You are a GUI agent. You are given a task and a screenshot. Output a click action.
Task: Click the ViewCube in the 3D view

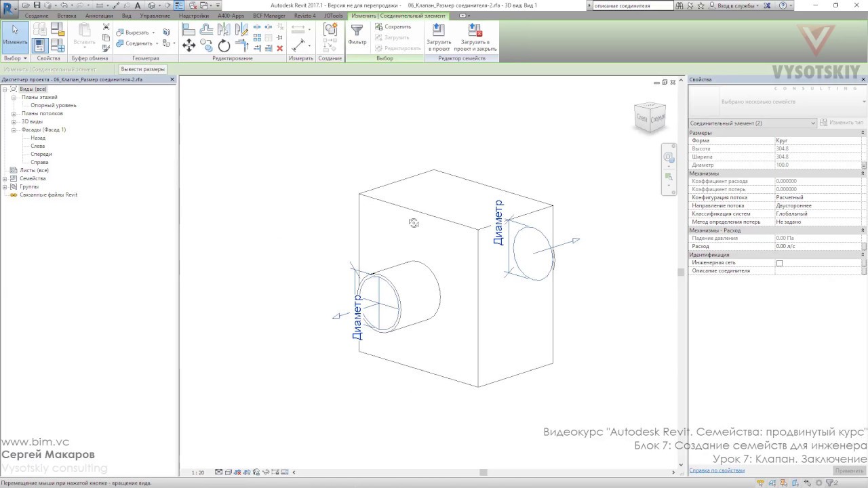650,119
